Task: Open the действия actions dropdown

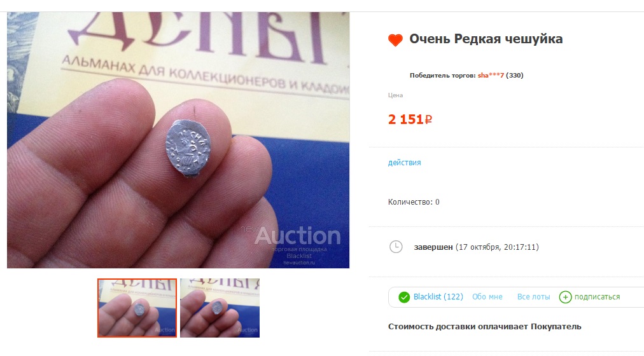Action: coord(405,162)
